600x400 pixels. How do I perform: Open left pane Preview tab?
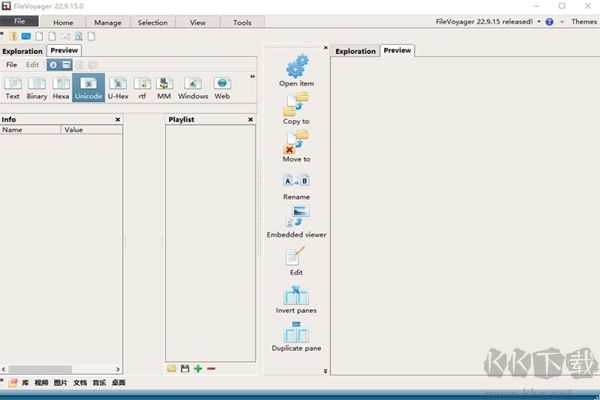tap(64, 51)
